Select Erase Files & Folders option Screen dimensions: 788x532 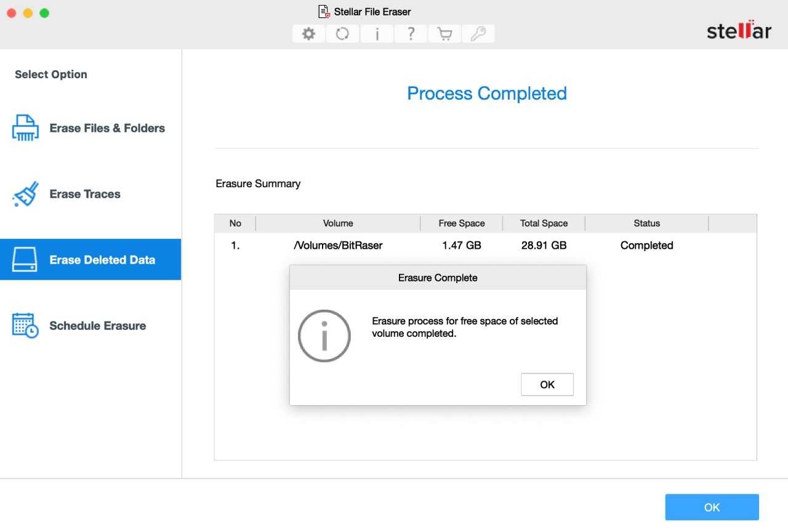point(90,128)
